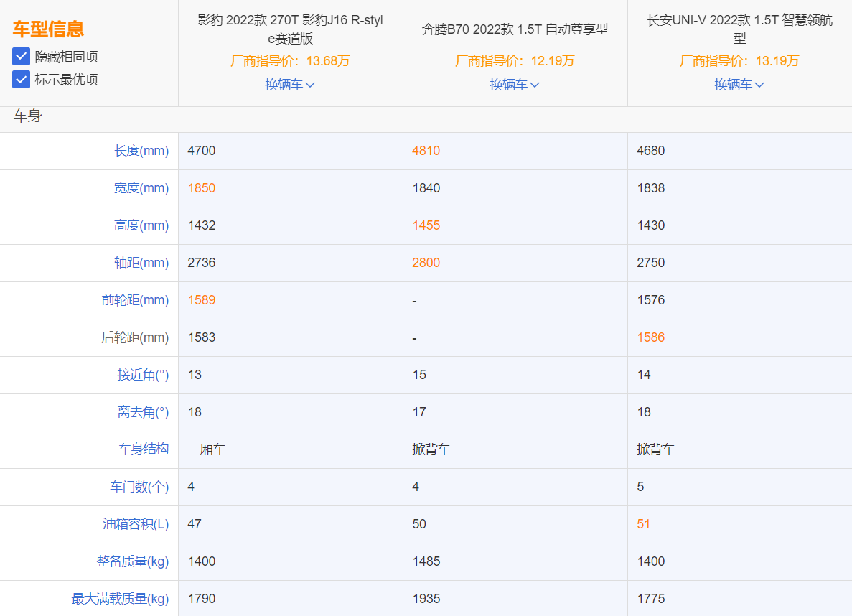Image resolution: width=852 pixels, height=616 pixels.
Task: Select the highlighted fuel tank value 51
Action: (643, 524)
